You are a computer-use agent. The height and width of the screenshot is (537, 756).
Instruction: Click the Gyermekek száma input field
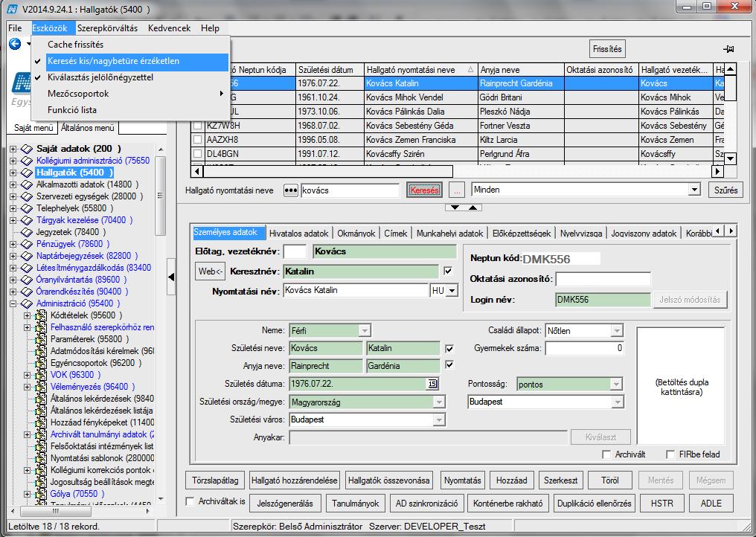click(x=585, y=348)
